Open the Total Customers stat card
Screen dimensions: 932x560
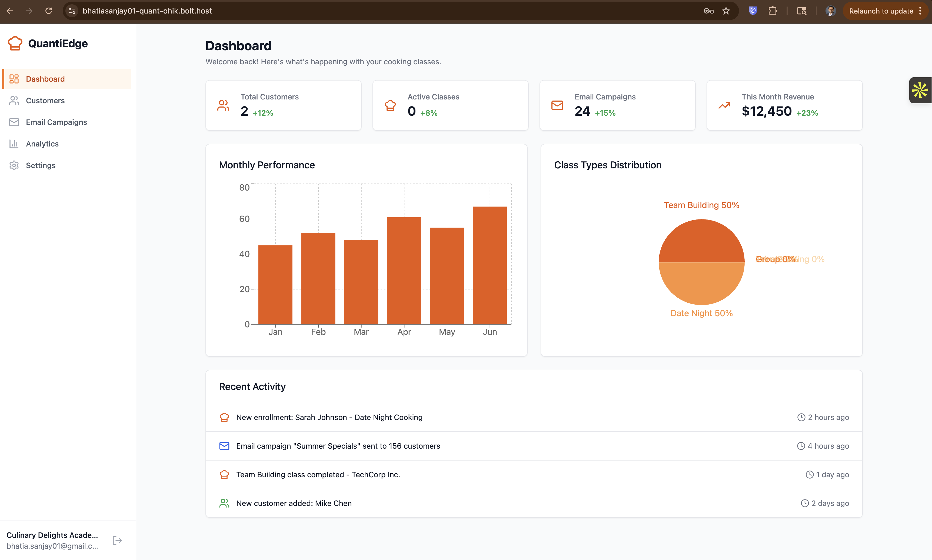[x=283, y=105]
